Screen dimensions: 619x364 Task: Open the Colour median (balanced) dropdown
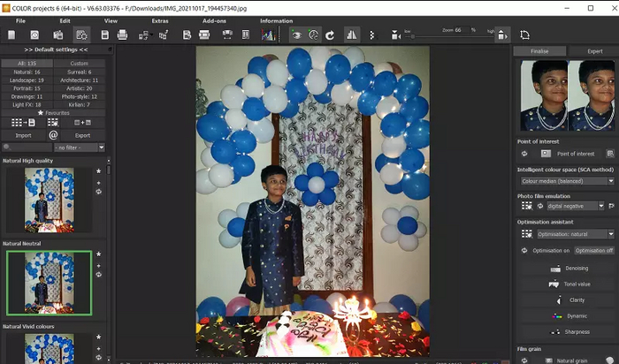tap(566, 181)
